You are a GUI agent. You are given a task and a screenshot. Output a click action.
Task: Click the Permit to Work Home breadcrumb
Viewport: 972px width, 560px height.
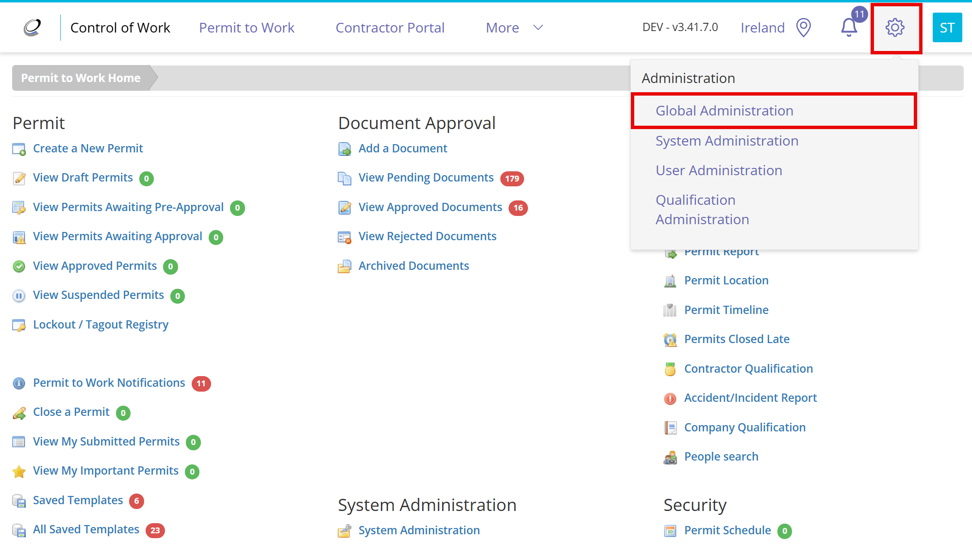click(81, 78)
